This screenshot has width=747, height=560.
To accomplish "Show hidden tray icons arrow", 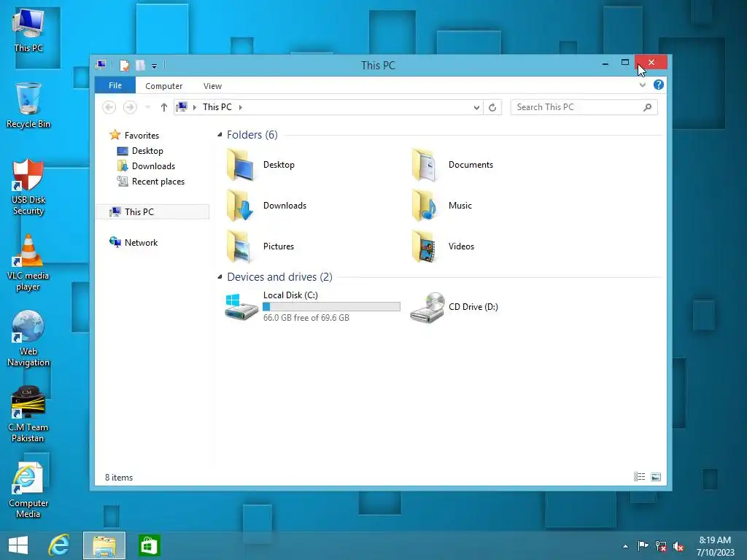I will (625, 546).
